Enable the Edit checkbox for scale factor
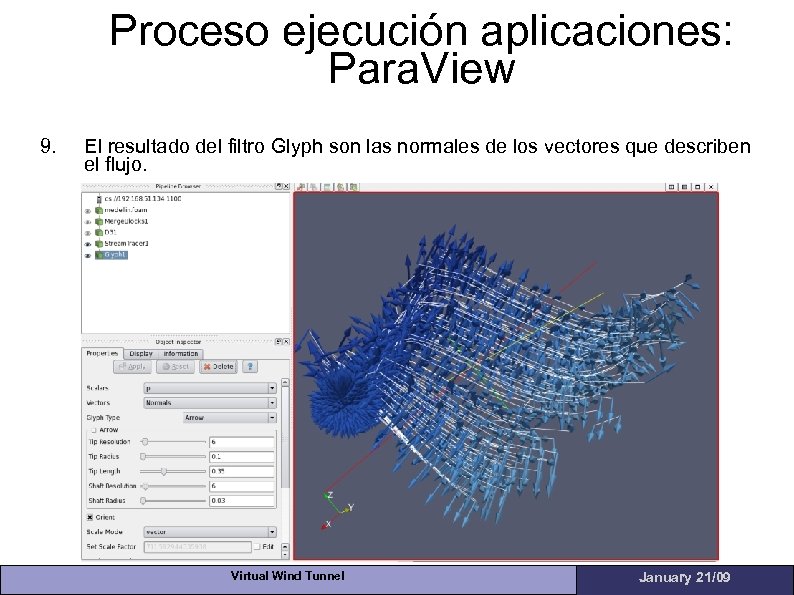Image resolution: width=794 pixels, height=595 pixels. tap(257, 546)
